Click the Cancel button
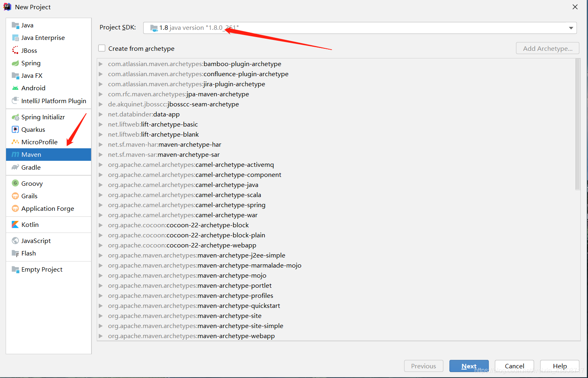588x378 pixels. coord(514,366)
